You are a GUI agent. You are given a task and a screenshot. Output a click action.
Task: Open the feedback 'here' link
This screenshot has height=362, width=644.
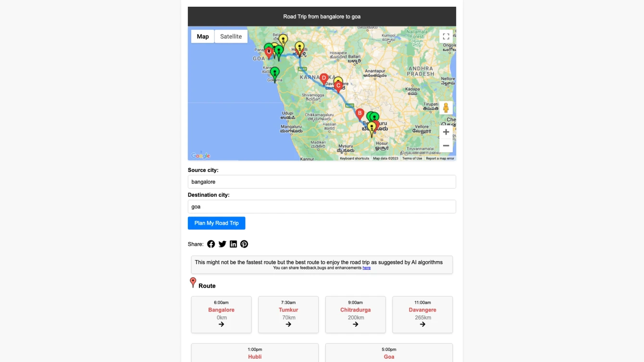pyautogui.click(x=367, y=268)
